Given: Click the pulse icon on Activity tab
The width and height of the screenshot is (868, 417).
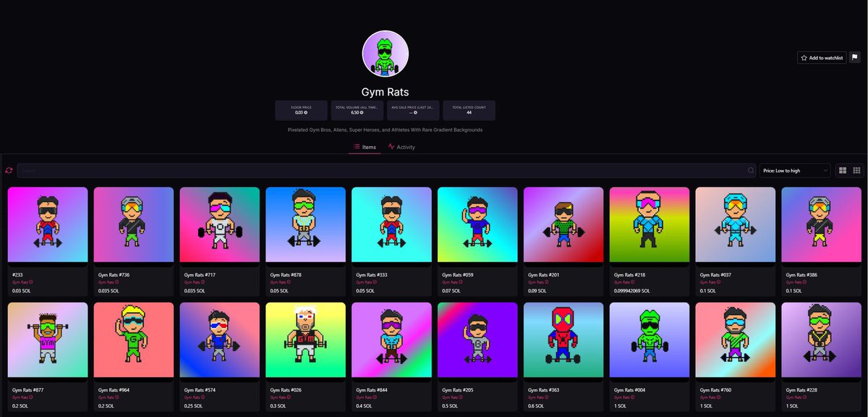Looking at the screenshot, I should point(391,147).
